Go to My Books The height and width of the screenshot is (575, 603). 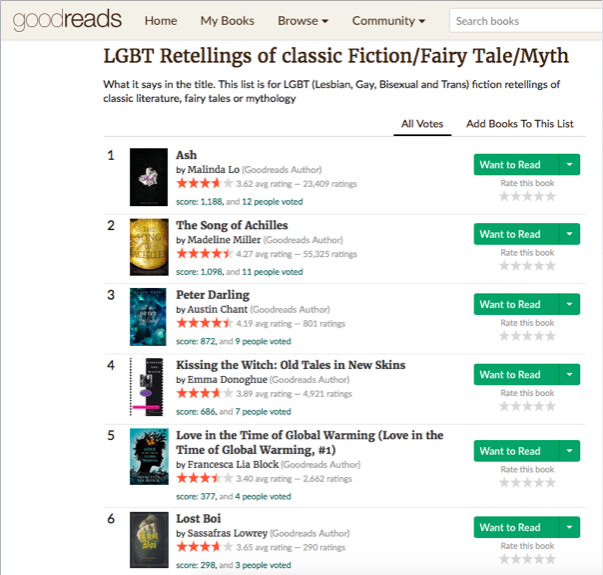227,21
